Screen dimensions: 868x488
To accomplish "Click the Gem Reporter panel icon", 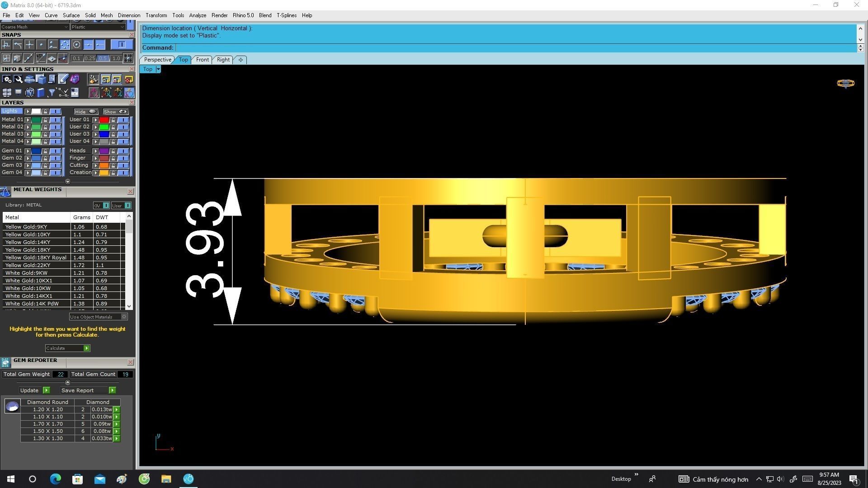I will click(5, 363).
